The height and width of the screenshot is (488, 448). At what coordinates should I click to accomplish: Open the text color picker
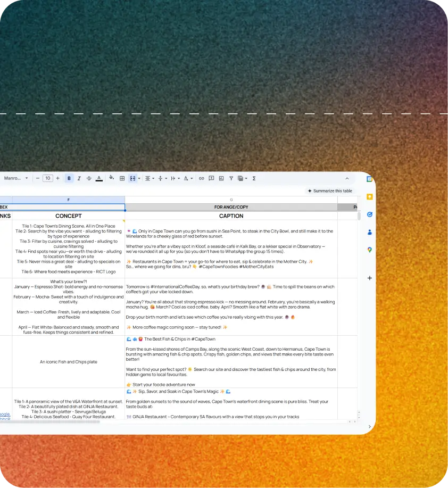click(99, 178)
